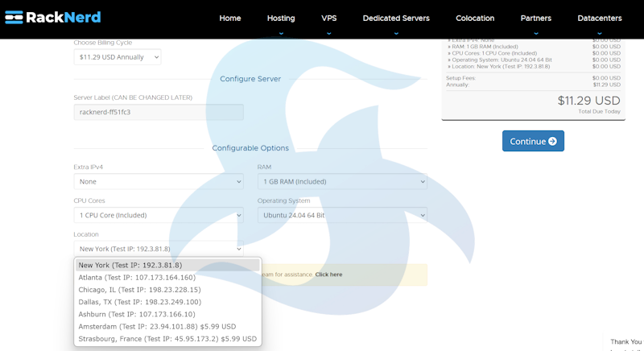Expand the Partners menu

click(x=536, y=18)
